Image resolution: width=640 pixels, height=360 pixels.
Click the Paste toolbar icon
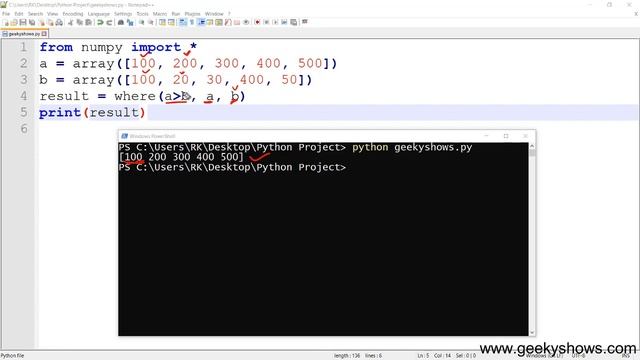[88, 22]
